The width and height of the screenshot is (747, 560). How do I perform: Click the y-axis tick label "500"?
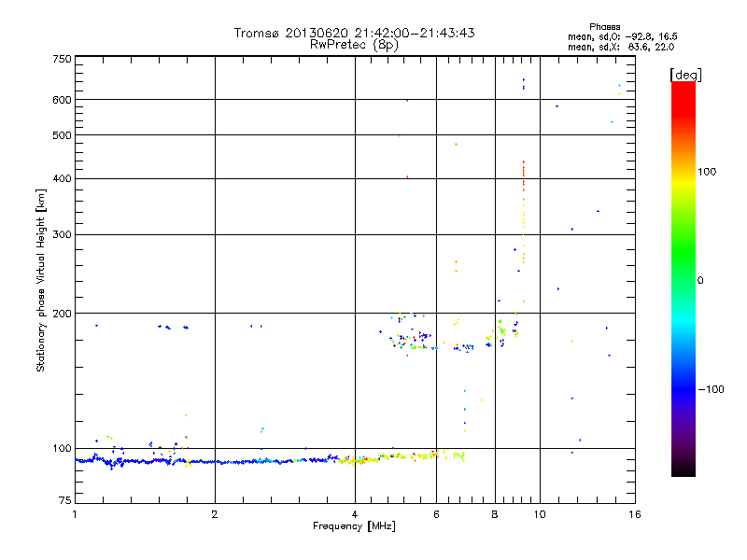pyautogui.click(x=62, y=135)
